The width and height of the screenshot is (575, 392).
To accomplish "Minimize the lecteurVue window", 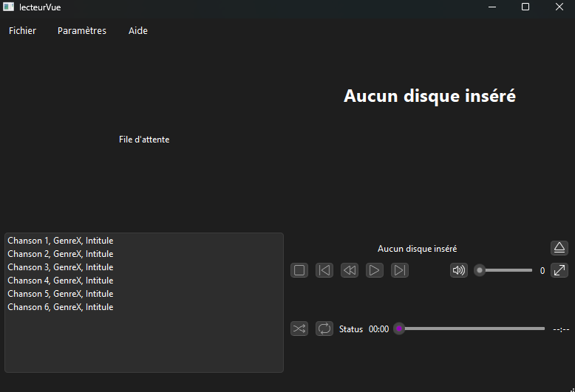I will pyautogui.click(x=492, y=7).
